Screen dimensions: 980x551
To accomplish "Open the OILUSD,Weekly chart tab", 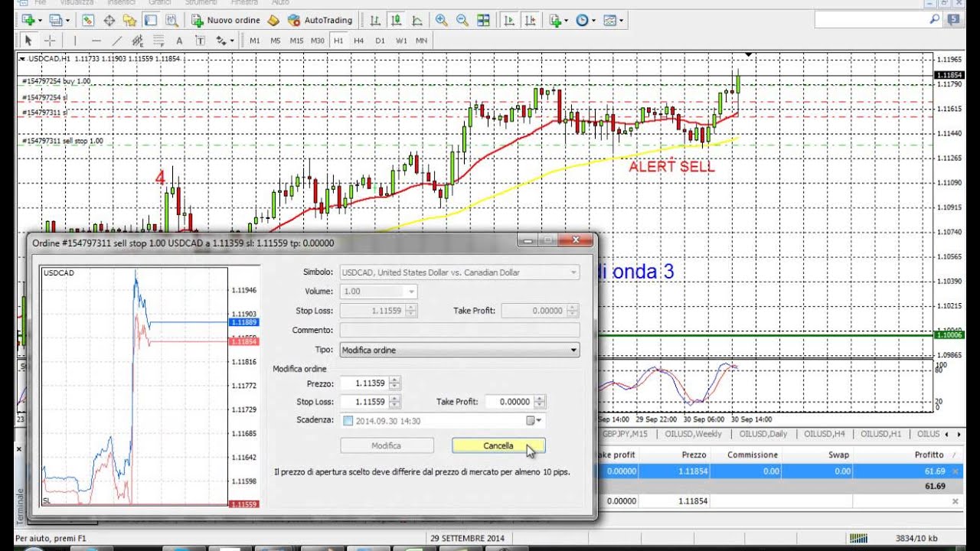I will 694,434.
